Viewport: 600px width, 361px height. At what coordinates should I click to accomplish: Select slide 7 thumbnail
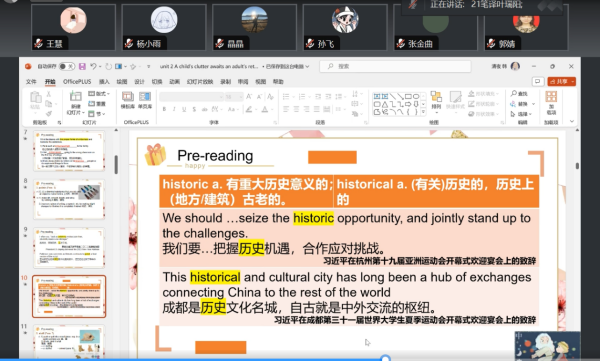point(69,151)
